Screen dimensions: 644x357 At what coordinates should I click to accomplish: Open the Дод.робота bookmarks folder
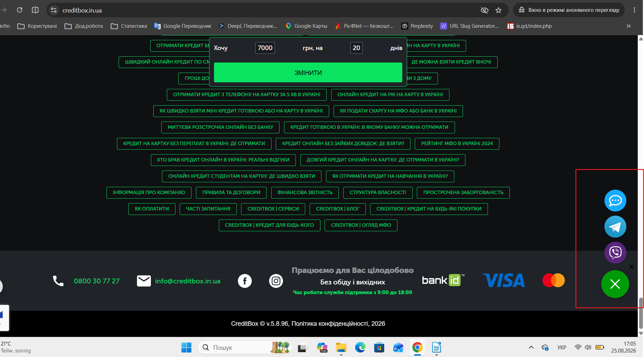pyautogui.click(x=84, y=26)
